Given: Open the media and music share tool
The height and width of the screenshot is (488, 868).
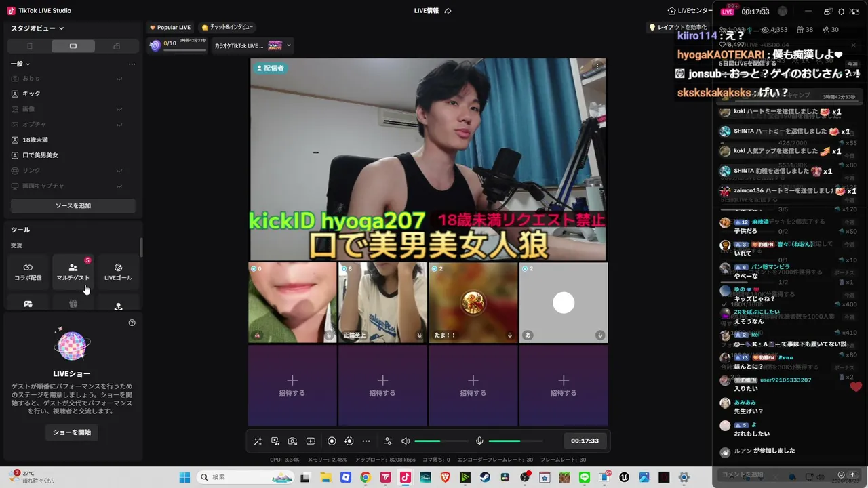Looking at the screenshot, I should pos(275,441).
